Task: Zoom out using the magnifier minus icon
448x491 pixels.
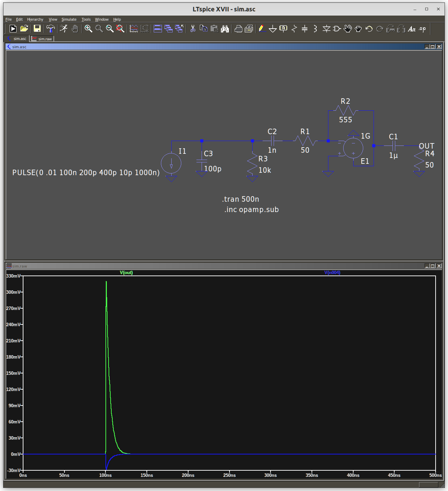Action: [x=110, y=29]
